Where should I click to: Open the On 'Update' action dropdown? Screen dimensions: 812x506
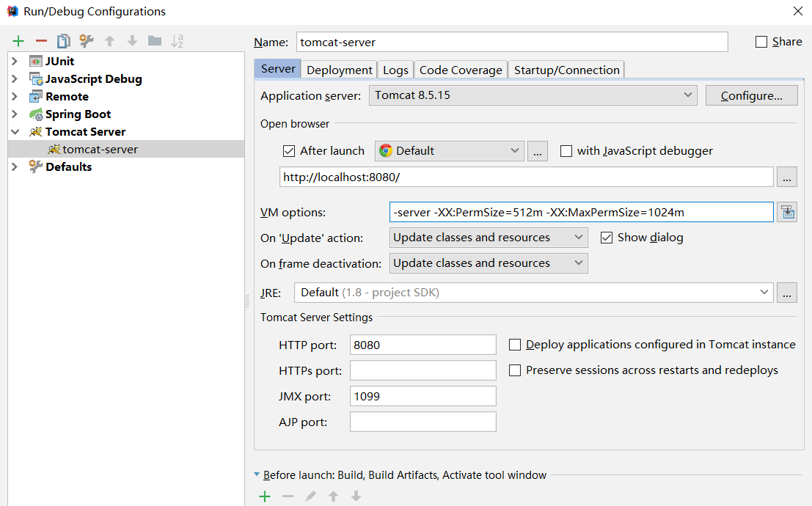(x=488, y=238)
